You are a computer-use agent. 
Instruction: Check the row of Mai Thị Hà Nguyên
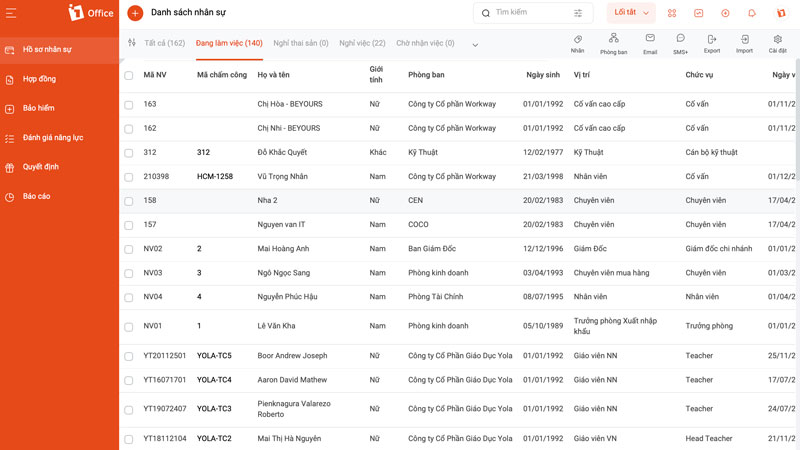pyautogui.click(x=129, y=439)
